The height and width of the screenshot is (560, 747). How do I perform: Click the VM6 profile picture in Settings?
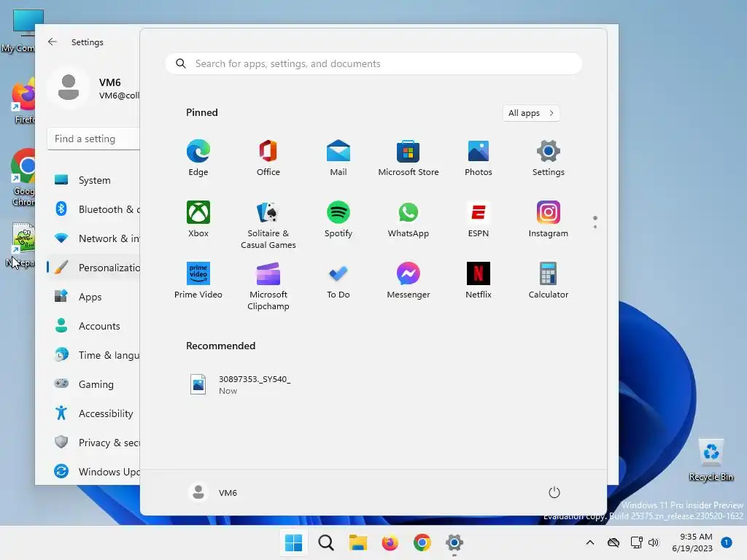[69, 87]
